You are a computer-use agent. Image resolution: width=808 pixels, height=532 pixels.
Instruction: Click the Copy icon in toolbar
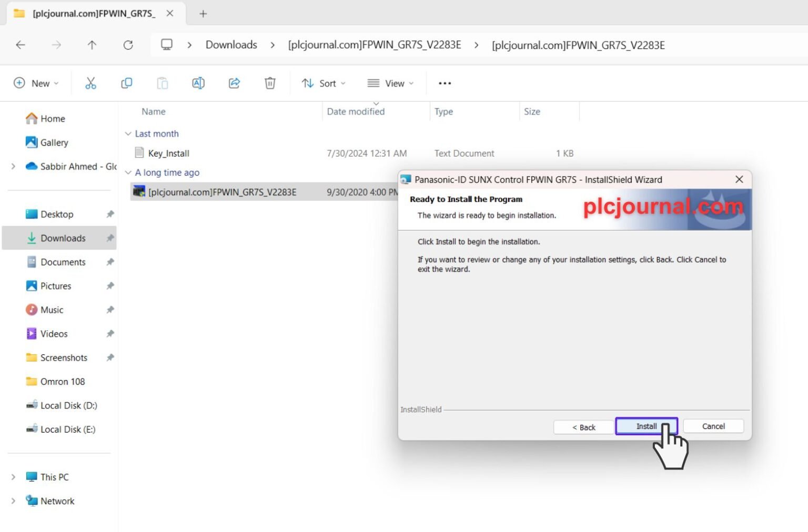(x=126, y=83)
